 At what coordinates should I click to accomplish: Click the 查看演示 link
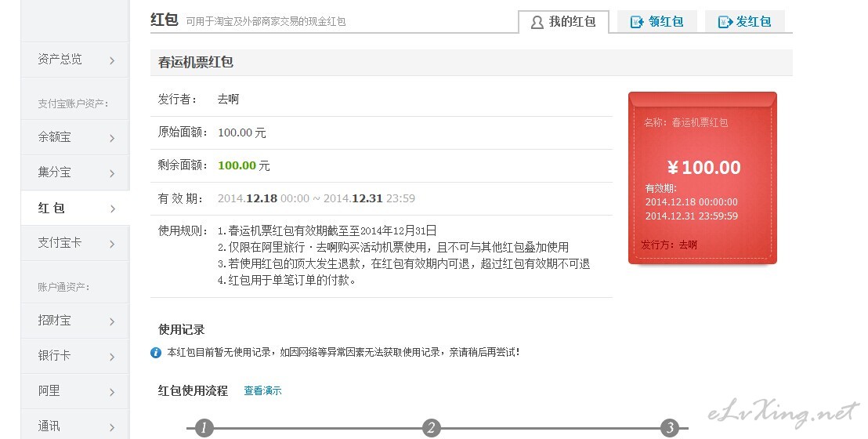(262, 390)
